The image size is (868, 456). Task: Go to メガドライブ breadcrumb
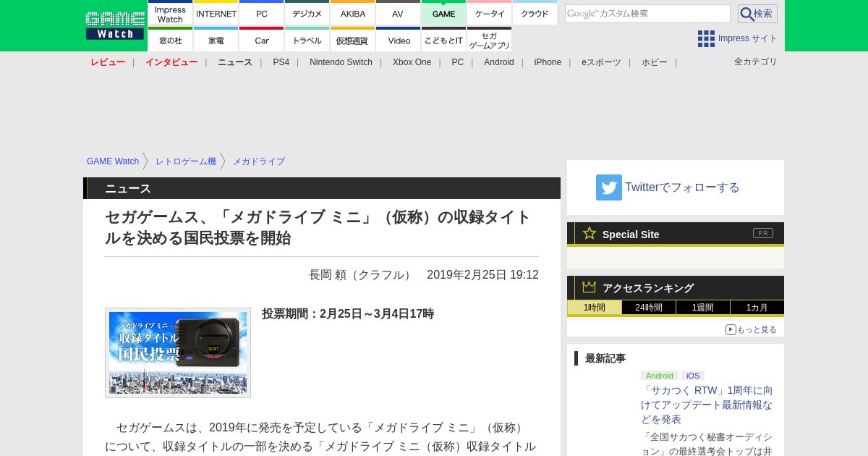pyautogui.click(x=259, y=161)
